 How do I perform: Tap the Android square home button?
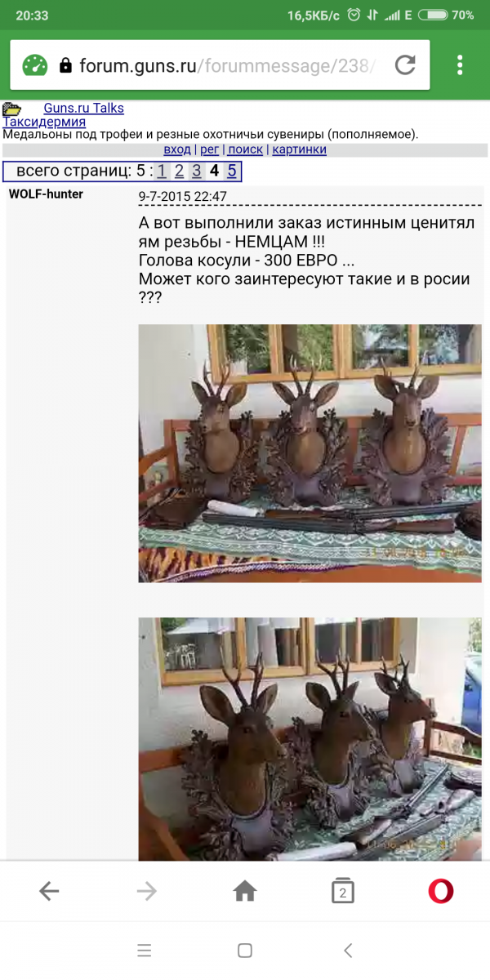click(245, 951)
